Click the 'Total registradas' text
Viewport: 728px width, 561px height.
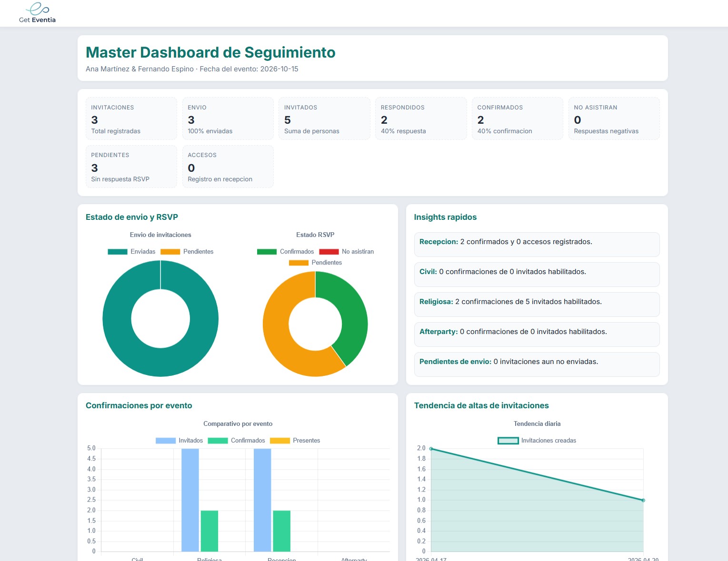(x=116, y=131)
